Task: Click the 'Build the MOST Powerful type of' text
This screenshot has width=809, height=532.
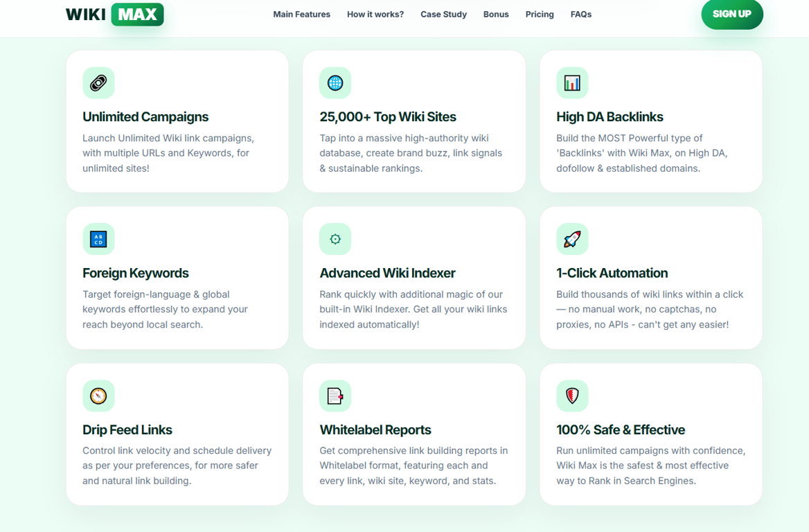Action: [642, 153]
